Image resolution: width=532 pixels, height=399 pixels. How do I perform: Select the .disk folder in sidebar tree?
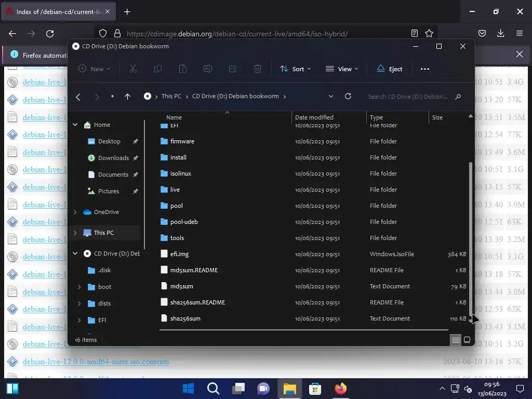pos(104,270)
